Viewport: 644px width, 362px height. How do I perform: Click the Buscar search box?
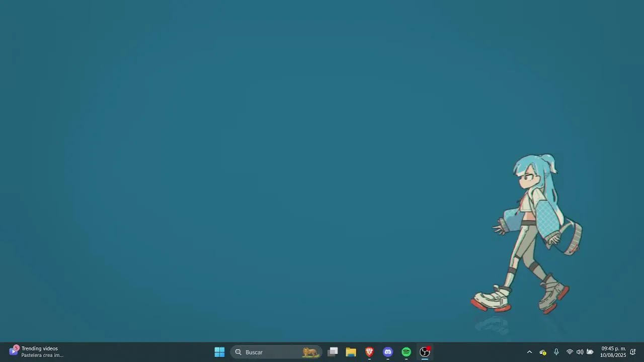276,352
